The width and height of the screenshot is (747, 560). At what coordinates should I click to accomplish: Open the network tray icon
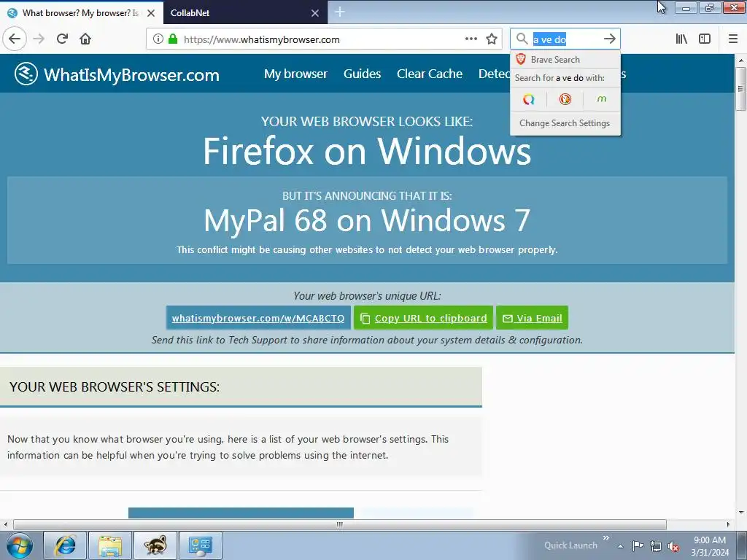click(656, 546)
